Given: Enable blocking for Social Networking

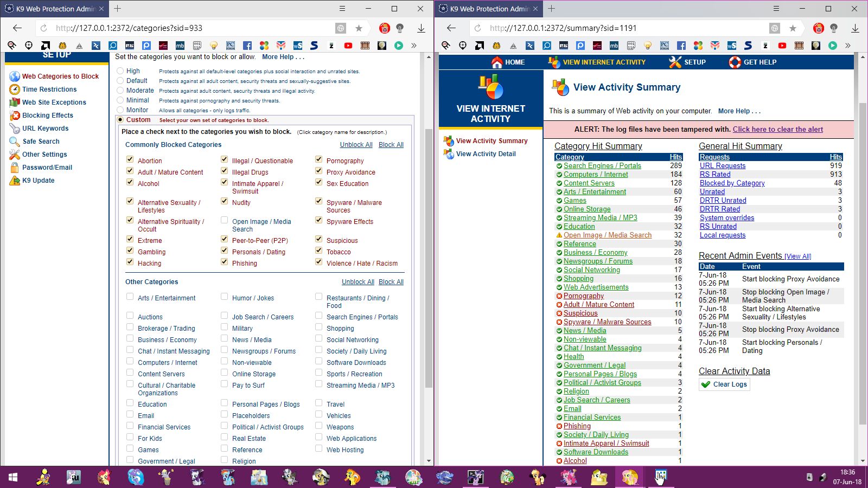Looking at the screenshot, I should (x=319, y=338).
